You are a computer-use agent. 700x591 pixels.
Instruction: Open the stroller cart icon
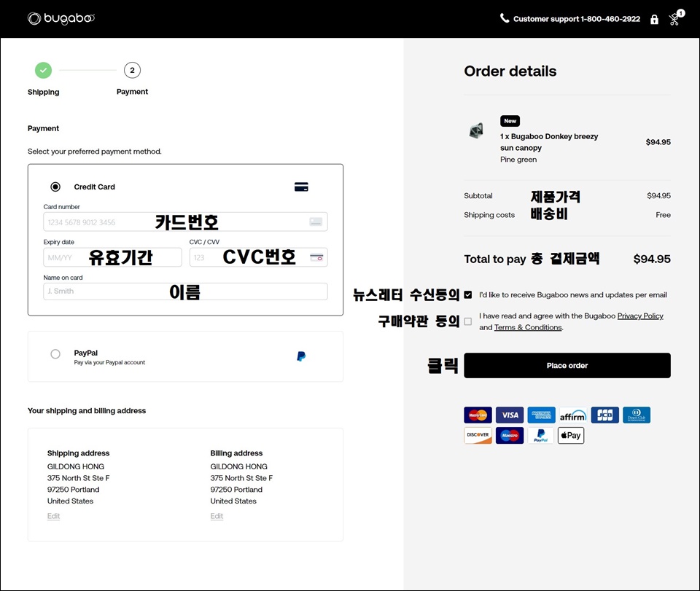click(675, 17)
